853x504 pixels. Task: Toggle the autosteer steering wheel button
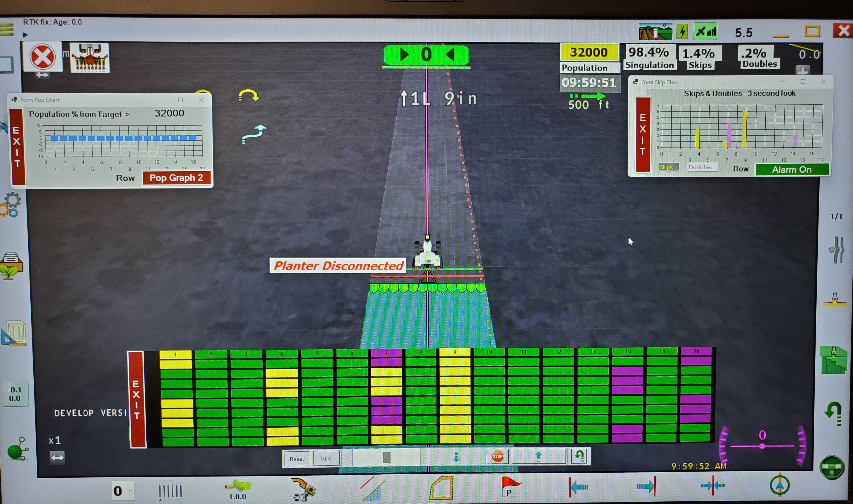832,468
